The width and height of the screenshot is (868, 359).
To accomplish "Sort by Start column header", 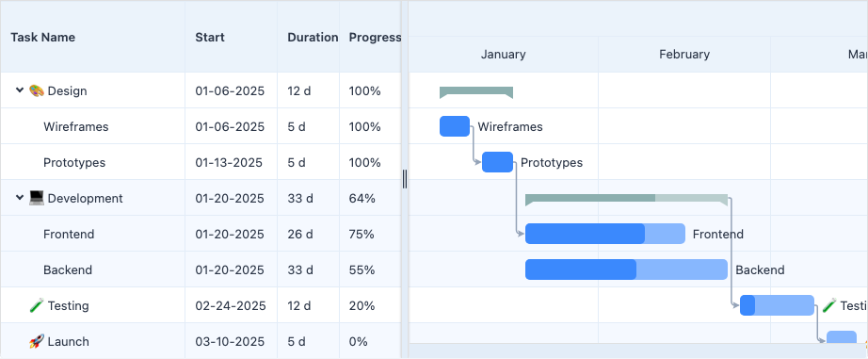I will [231, 37].
